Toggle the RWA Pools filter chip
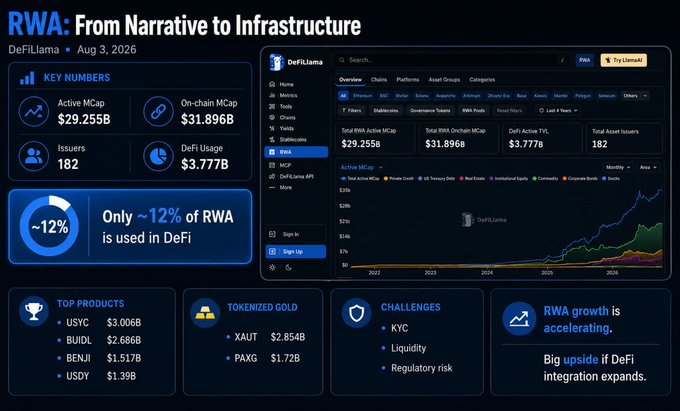Screen dimensions: 680x411 pyautogui.click(x=474, y=111)
